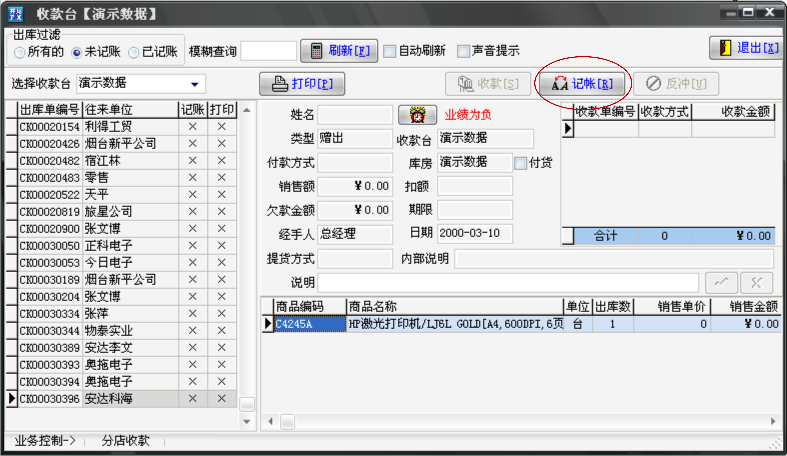Screen dimensions: 787x456
Task: Click the alarm clock icon button beside 姓名
Action: tap(417, 115)
